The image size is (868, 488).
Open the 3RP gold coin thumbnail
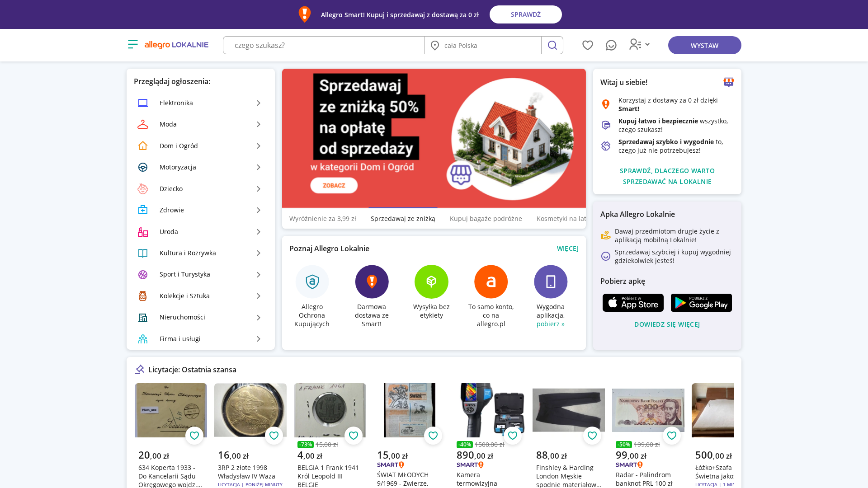[x=250, y=410]
